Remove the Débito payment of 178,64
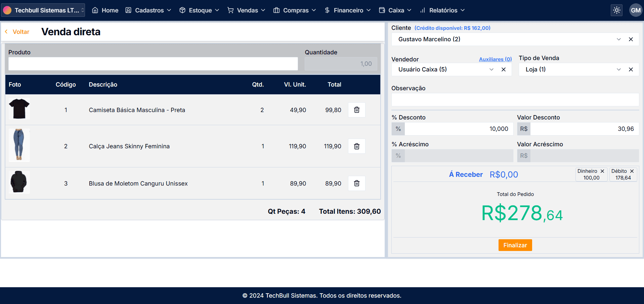Screen dimensions: 644x304 [632, 171]
